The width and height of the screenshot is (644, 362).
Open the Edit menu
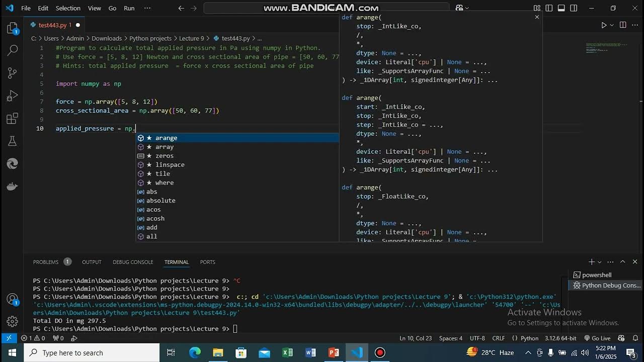point(43,8)
